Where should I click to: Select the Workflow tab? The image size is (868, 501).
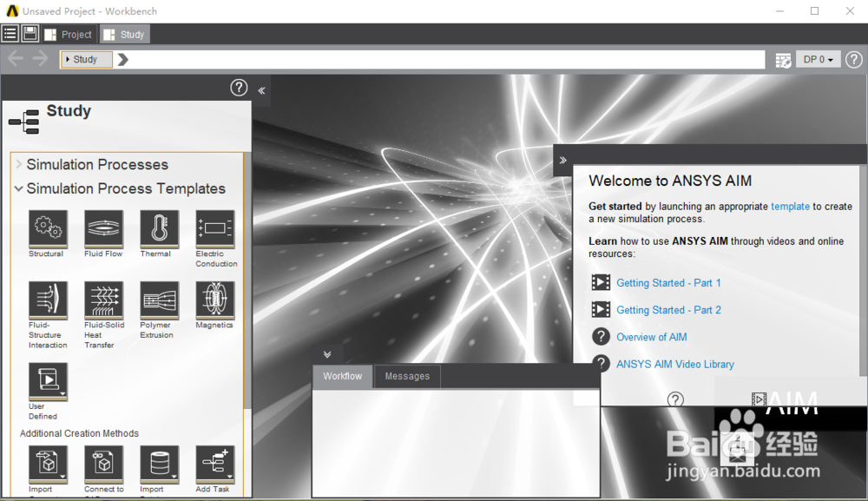[x=342, y=376]
